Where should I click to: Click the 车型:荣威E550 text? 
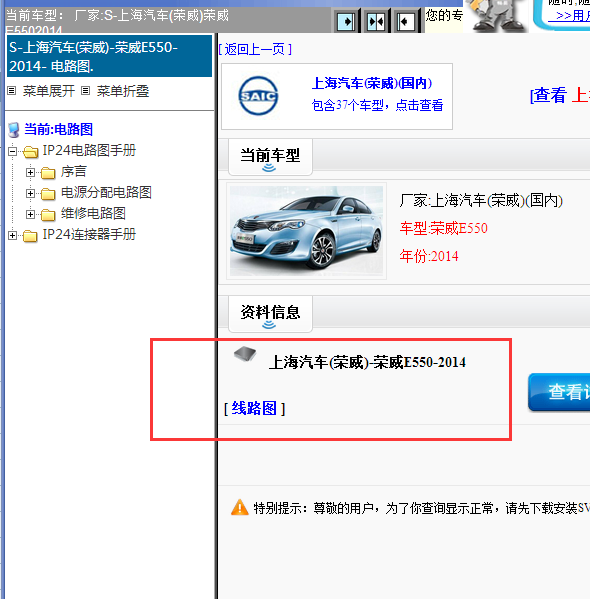tap(444, 228)
